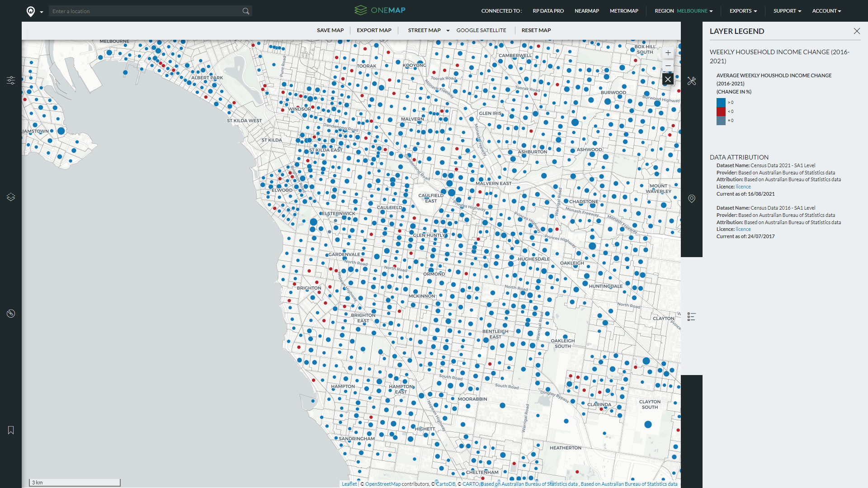Viewport: 868px width, 488px height.
Task: Select the layers icon in left sidebar
Action: point(10,197)
